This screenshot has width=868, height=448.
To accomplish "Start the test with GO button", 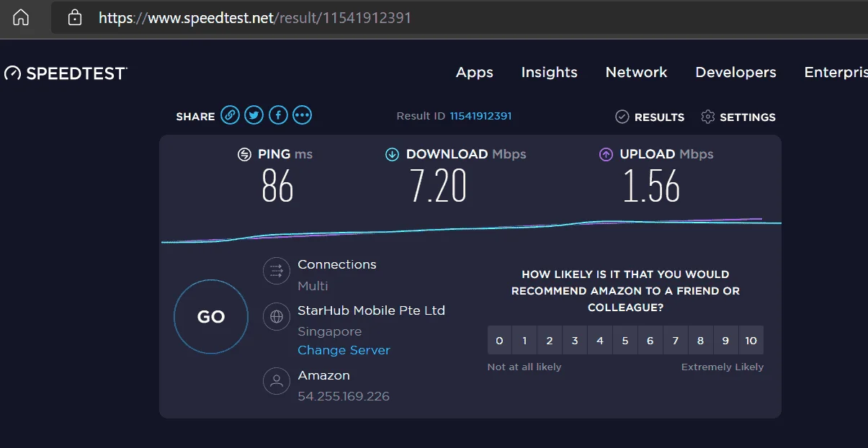I will 211,317.
